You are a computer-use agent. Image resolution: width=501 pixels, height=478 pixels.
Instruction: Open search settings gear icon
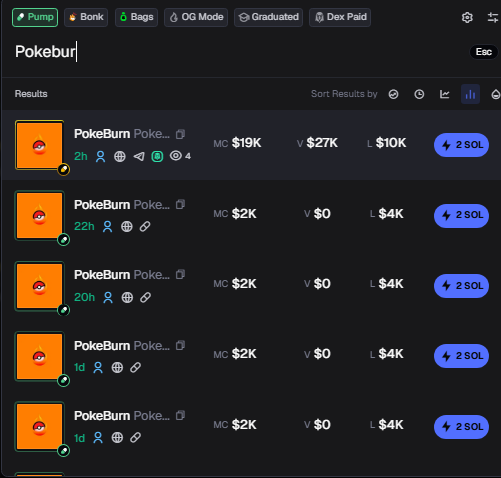[x=467, y=17]
